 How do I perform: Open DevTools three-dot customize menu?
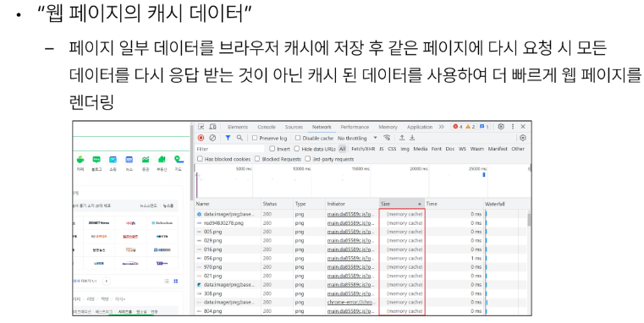[x=513, y=127]
